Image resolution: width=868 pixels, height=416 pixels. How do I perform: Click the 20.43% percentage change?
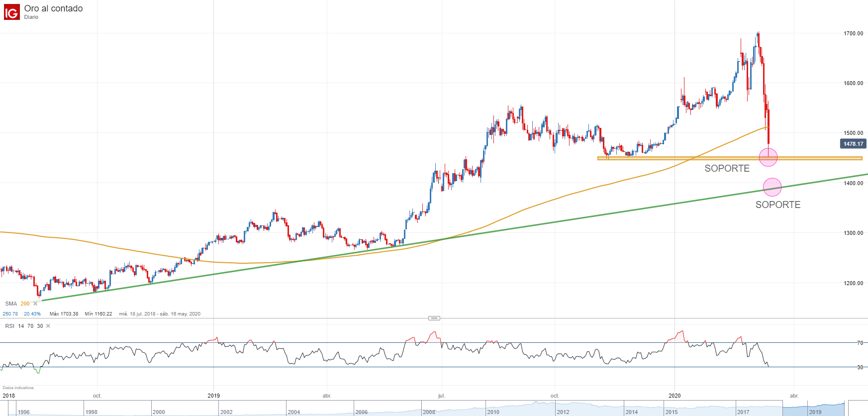(x=32, y=314)
